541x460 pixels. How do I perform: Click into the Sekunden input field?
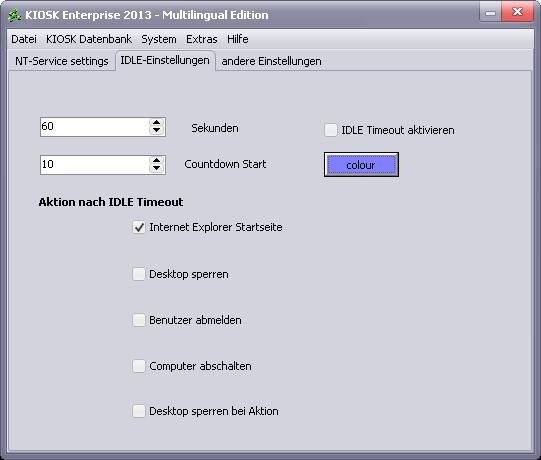[95, 127]
